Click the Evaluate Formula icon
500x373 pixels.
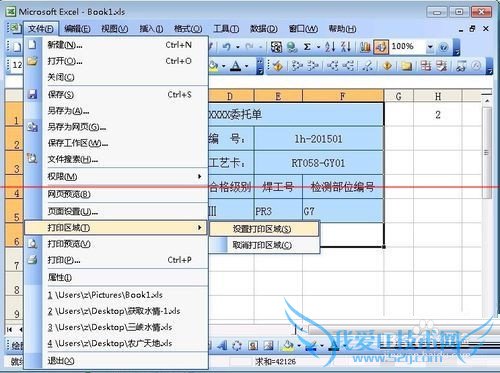pyautogui.click(x=477, y=66)
